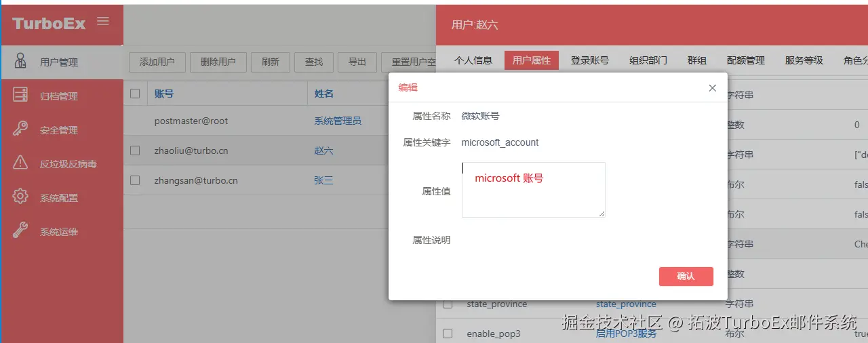
Task: Click the 查找 button
Action: [314, 62]
